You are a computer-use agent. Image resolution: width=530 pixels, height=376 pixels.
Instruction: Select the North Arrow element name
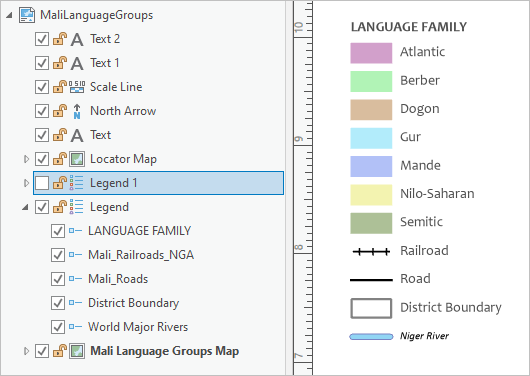[x=123, y=111]
